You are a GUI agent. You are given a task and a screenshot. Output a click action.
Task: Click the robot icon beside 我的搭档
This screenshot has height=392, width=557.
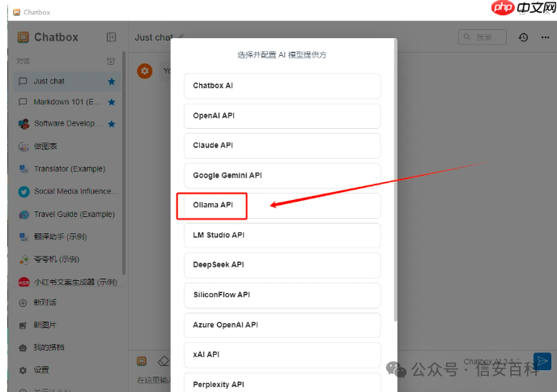tap(23, 348)
